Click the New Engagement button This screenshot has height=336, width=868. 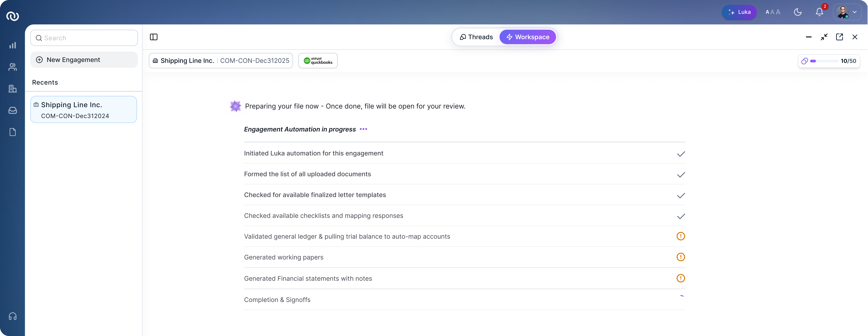(x=84, y=60)
